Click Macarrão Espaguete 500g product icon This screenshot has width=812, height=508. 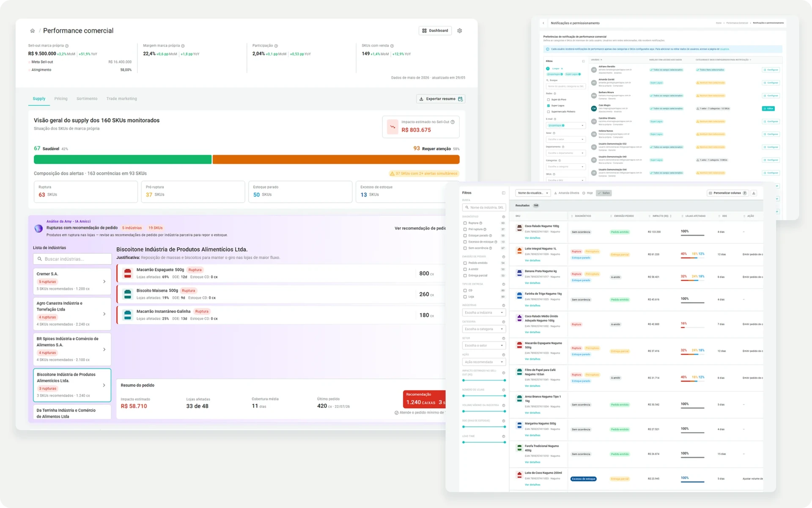pos(127,273)
